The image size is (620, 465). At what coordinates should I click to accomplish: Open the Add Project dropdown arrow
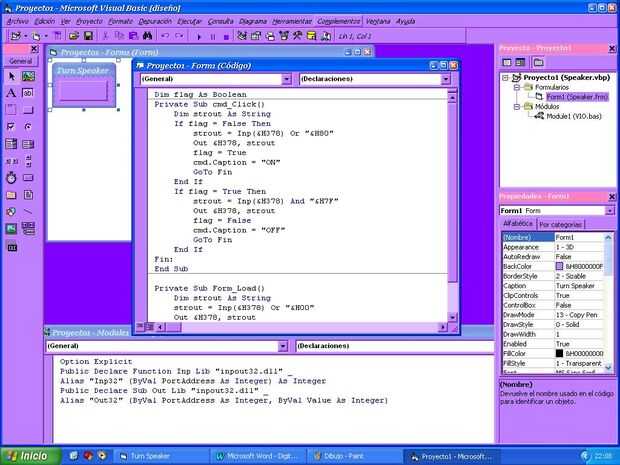pyautogui.click(x=25, y=36)
